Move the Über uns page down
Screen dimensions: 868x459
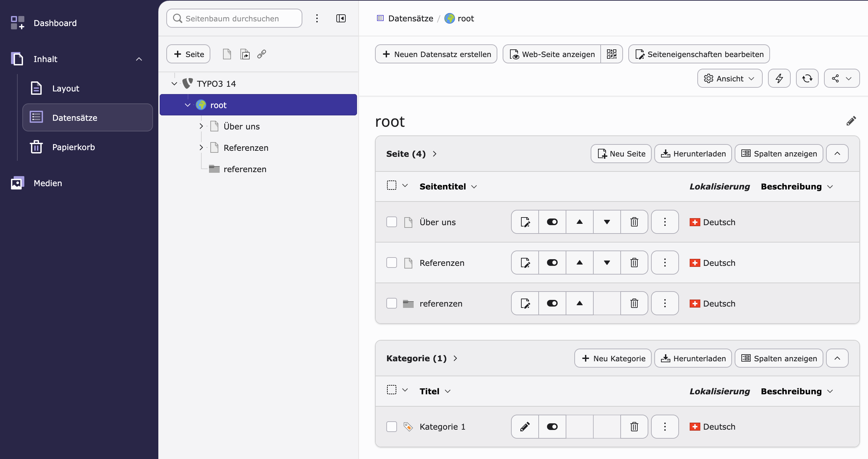[x=607, y=222]
